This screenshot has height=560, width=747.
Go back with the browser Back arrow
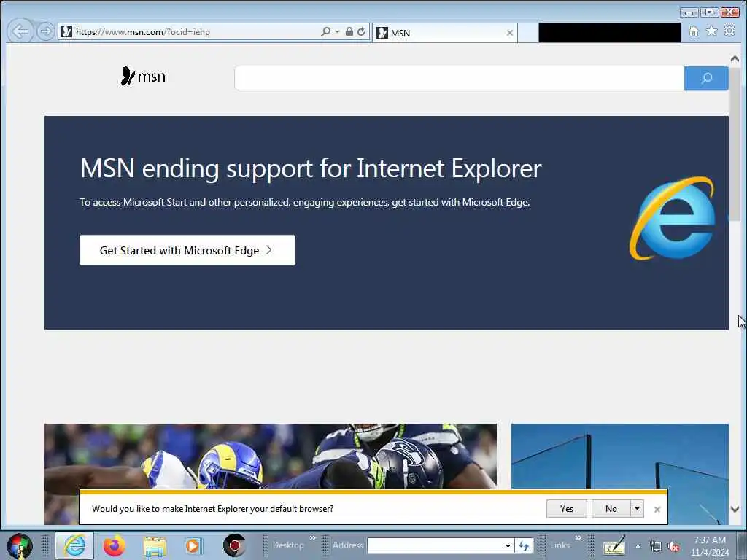point(20,31)
